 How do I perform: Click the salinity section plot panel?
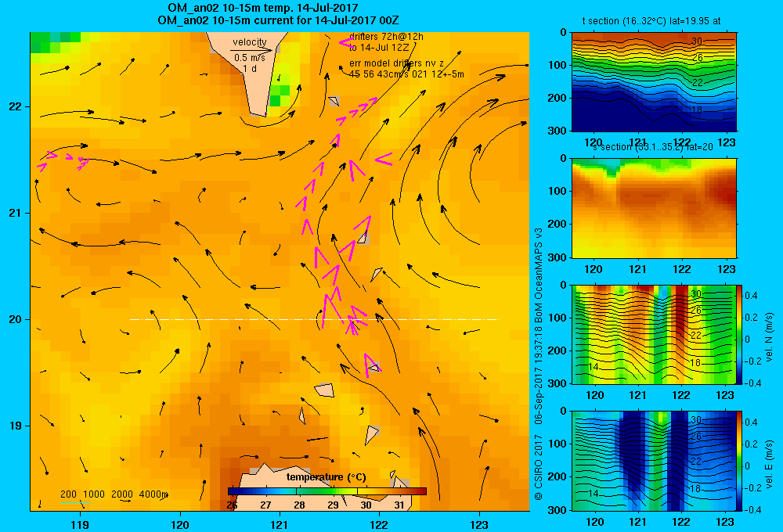[x=654, y=208]
